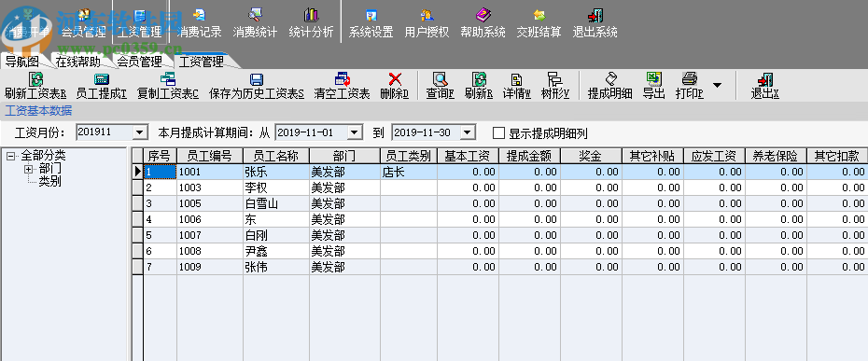
Task: Expand the 部门 tree node
Action: click(28, 169)
